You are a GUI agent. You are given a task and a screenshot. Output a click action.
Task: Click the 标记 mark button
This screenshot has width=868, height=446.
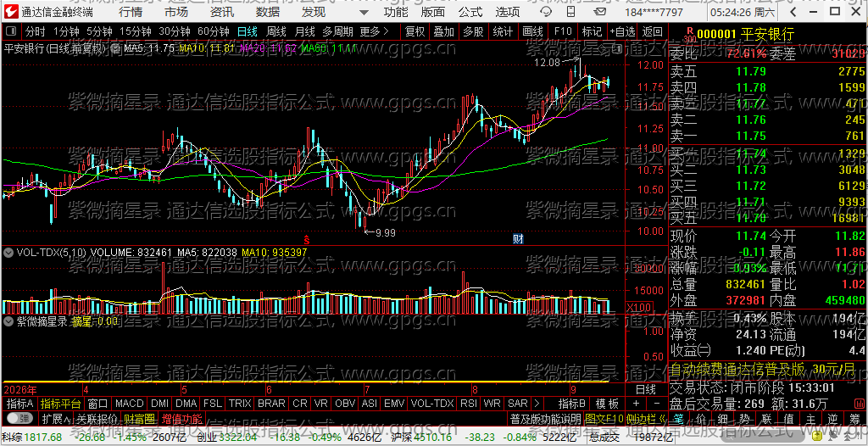coord(592,31)
